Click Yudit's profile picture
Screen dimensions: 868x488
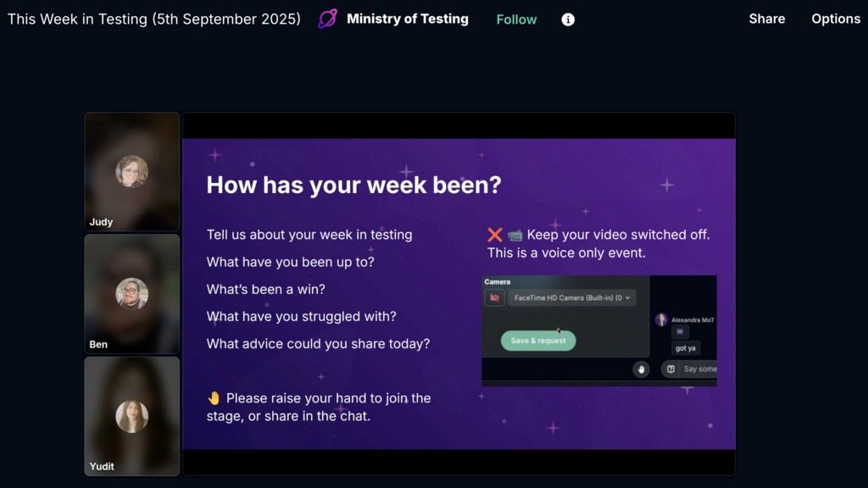click(131, 416)
